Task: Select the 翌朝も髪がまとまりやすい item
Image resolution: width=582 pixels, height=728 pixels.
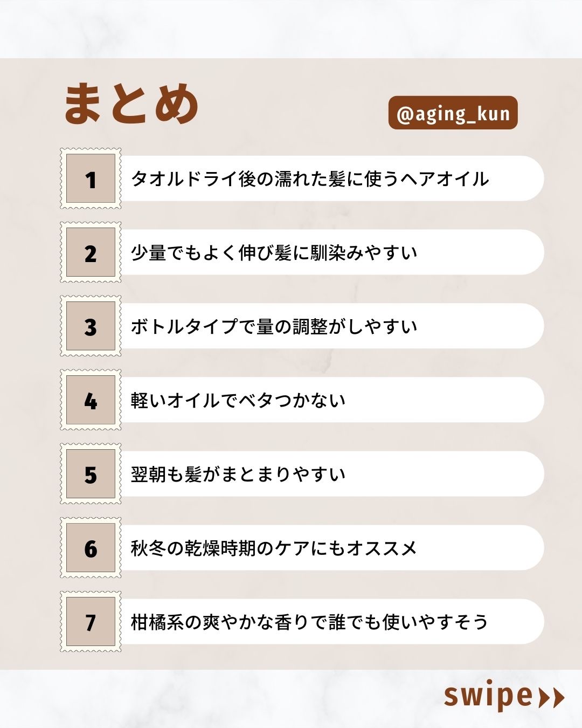Action: 238,475
